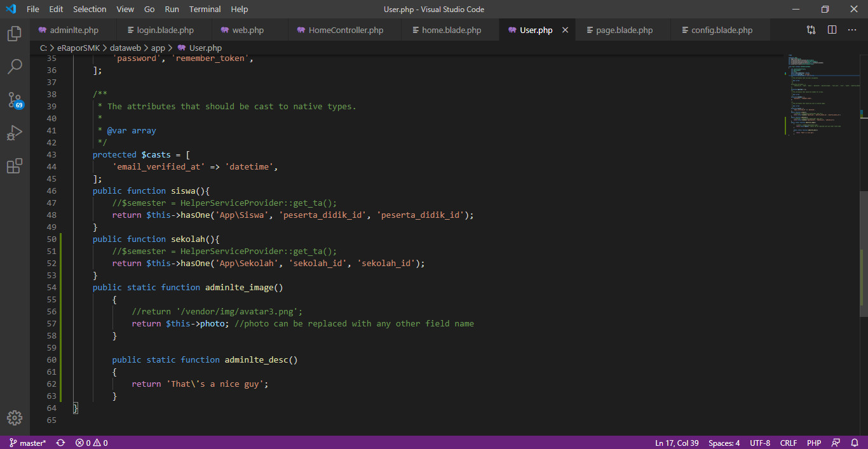Open the Run menu
This screenshot has height=449, width=868.
tap(172, 10)
